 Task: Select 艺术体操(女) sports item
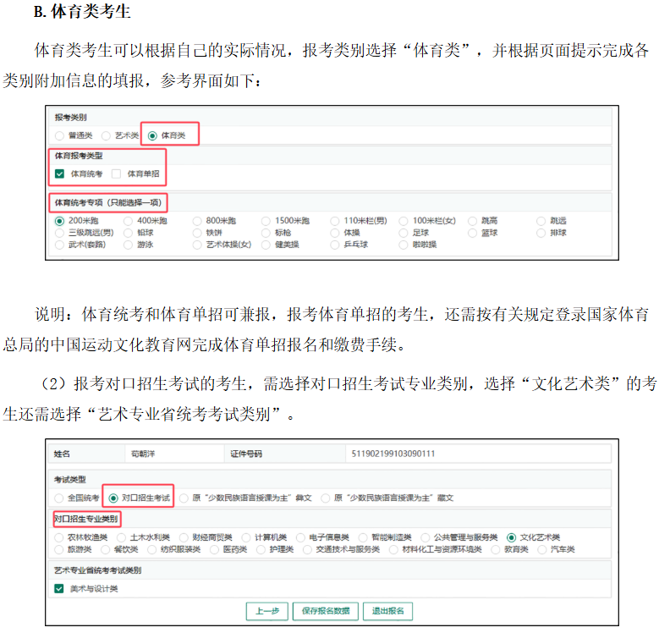(197, 245)
